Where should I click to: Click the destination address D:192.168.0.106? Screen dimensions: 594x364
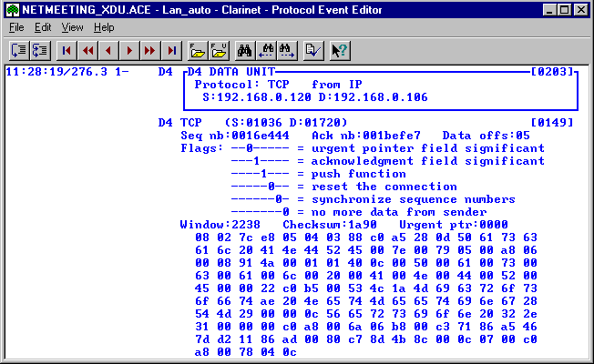pyautogui.click(x=374, y=97)
